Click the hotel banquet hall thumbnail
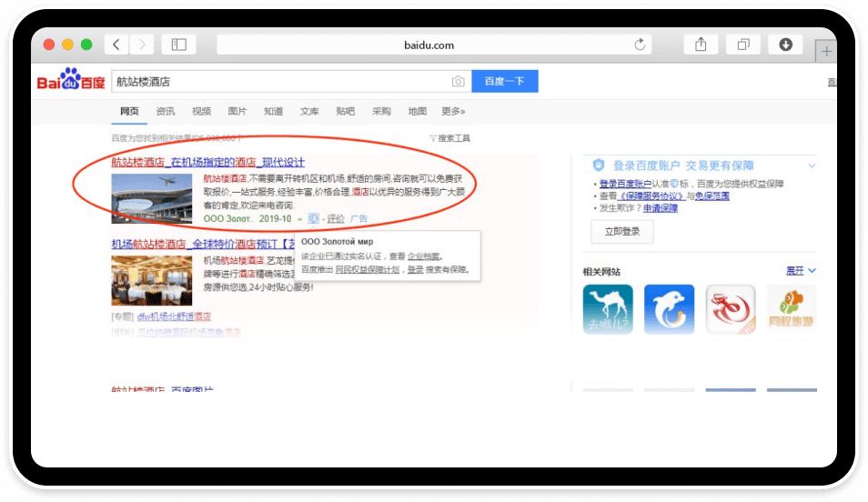This screenshot has width=868, height=502. click(152, 281)
